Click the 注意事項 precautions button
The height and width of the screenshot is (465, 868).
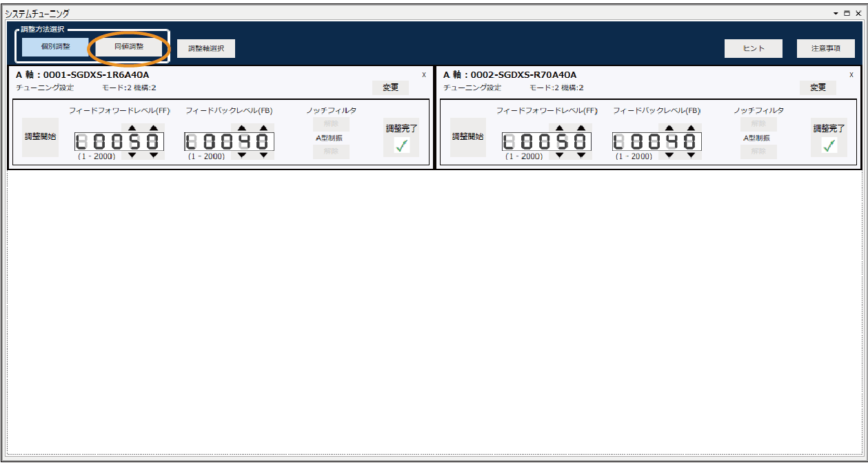click(x=825, y=49)
